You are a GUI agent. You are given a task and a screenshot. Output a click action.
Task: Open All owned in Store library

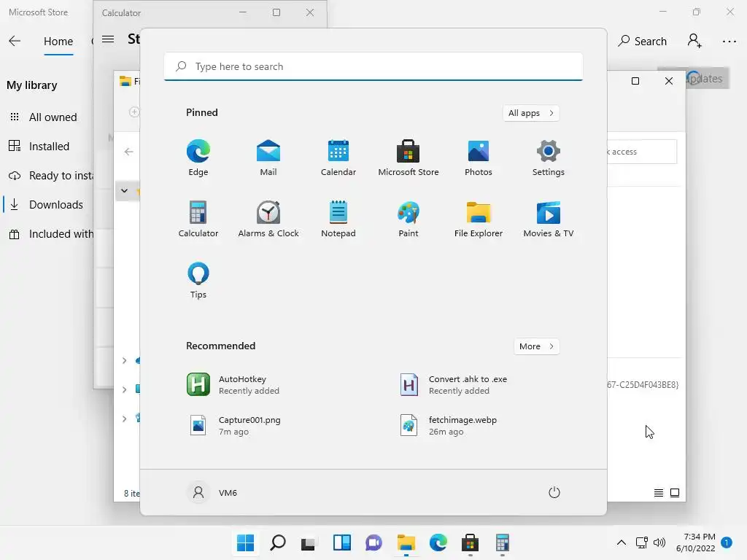pyautogui.click(x=47, y=117)
